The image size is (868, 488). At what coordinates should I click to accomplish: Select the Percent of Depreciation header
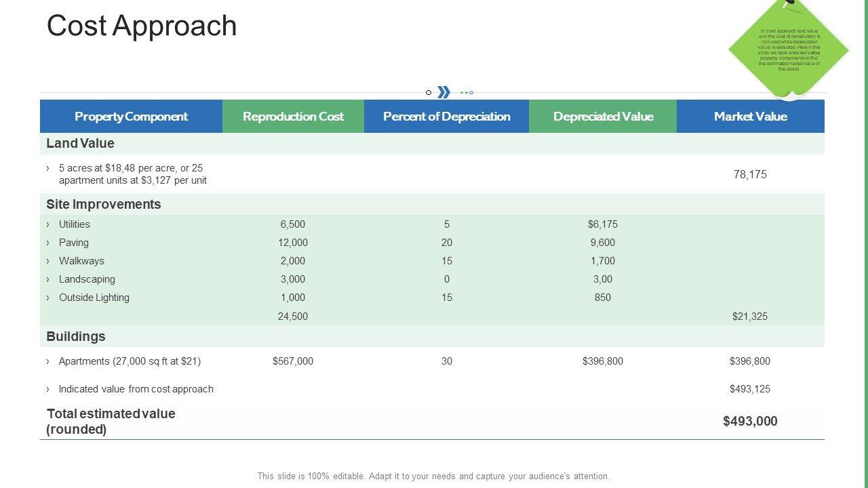point(446,117)
